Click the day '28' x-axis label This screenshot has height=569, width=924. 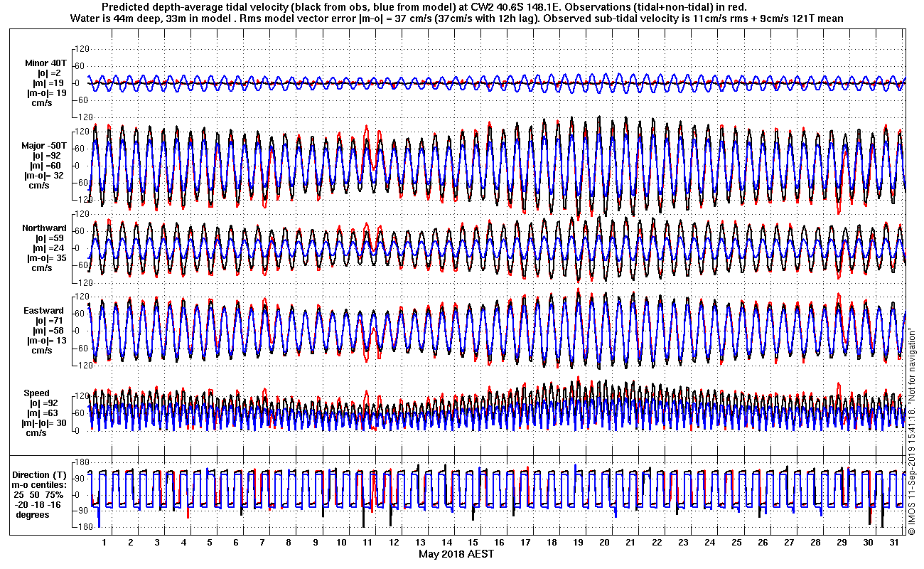pos(815,543)
